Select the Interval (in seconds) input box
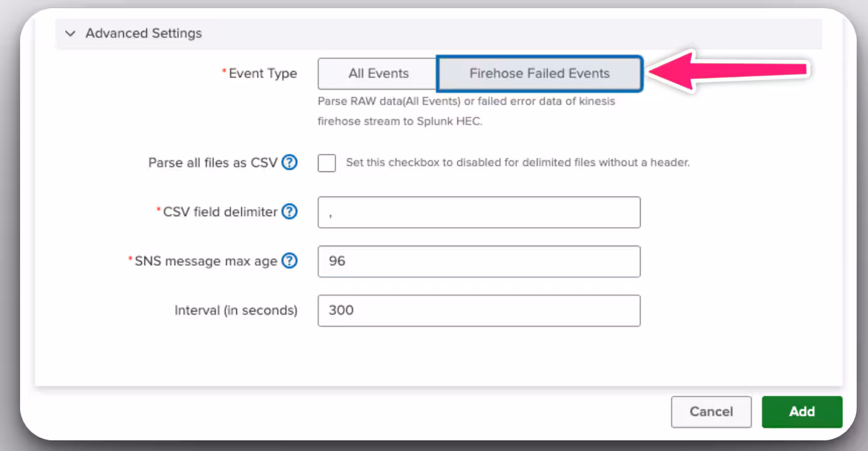 tap(479, 310)
